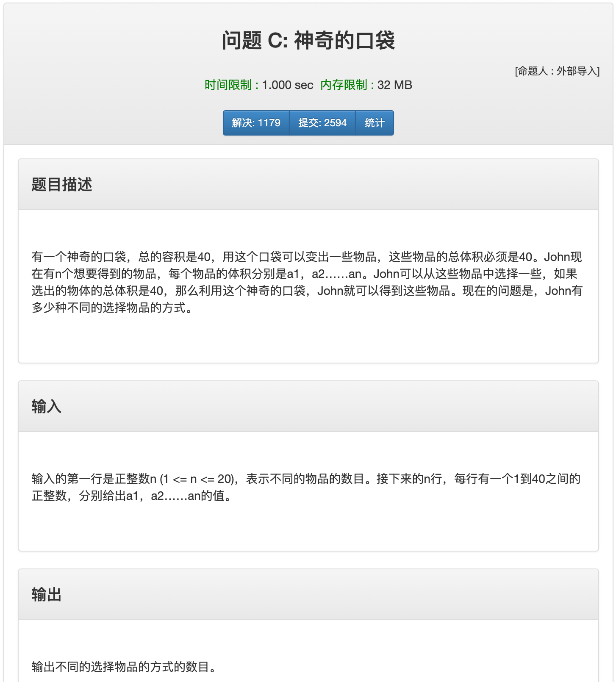Select the 1.000 sec time value
616x682 pixels.
pos(288,85)
